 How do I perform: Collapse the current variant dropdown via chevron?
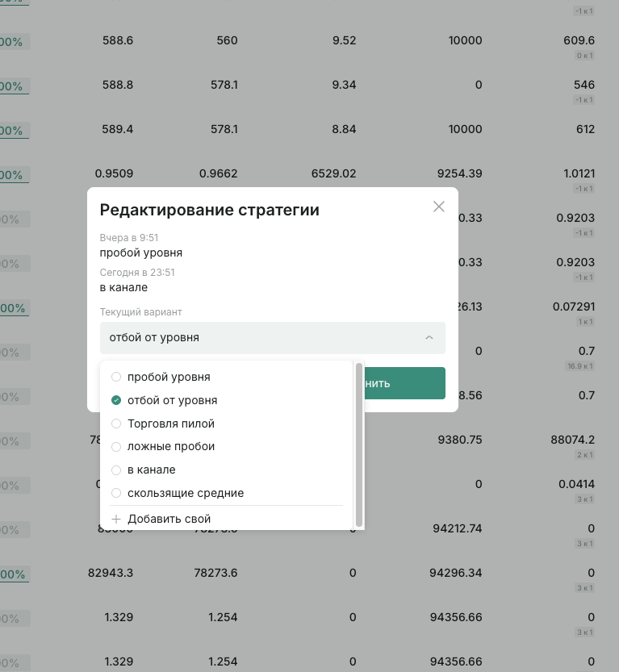click(429, 337)
